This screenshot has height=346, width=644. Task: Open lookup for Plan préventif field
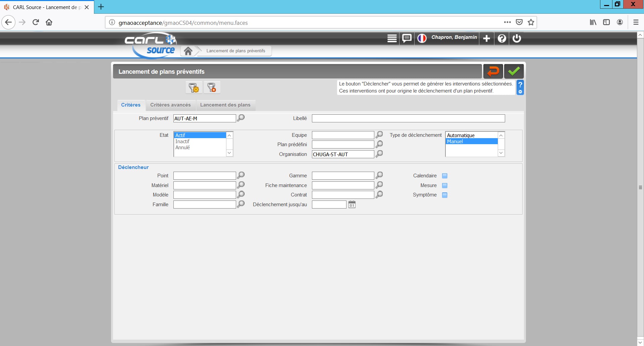click(x=241, y=118)
